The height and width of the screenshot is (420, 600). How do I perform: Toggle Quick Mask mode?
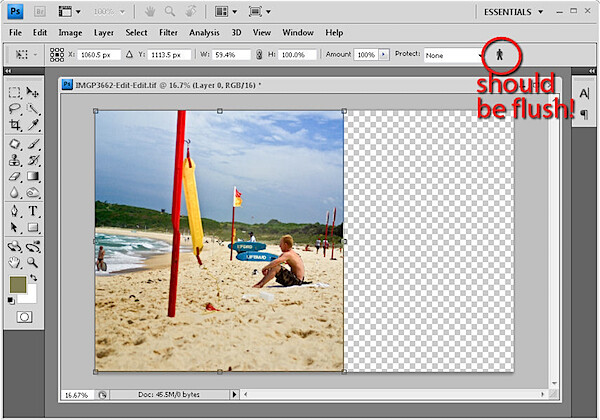(x=24, y=317)
